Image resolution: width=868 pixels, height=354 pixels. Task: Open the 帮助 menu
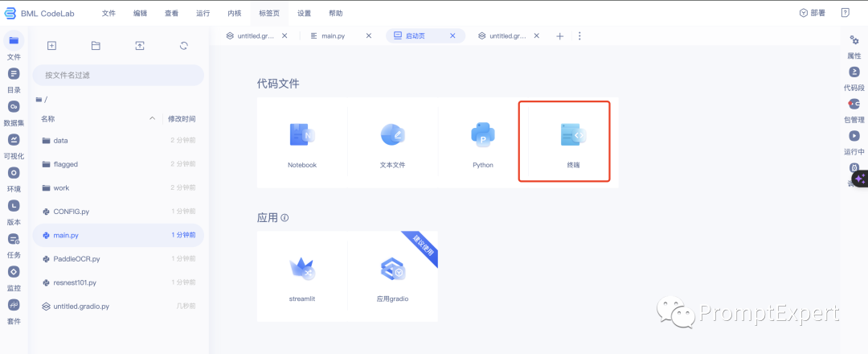335,14
